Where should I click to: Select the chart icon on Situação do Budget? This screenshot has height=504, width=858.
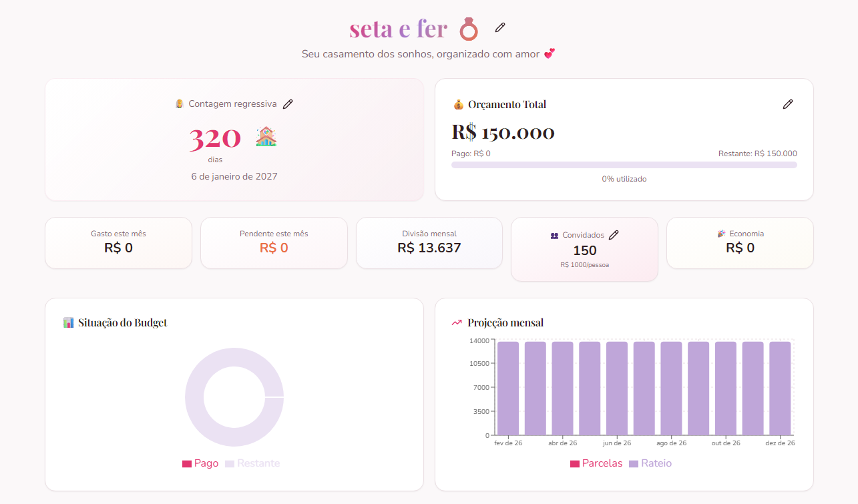pos(68,322)
